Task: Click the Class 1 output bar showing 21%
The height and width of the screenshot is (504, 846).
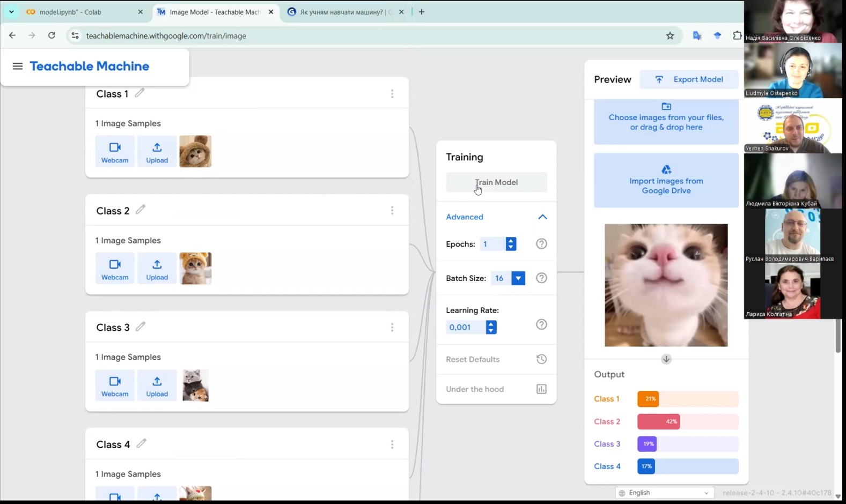Action: tap(688, 399)
